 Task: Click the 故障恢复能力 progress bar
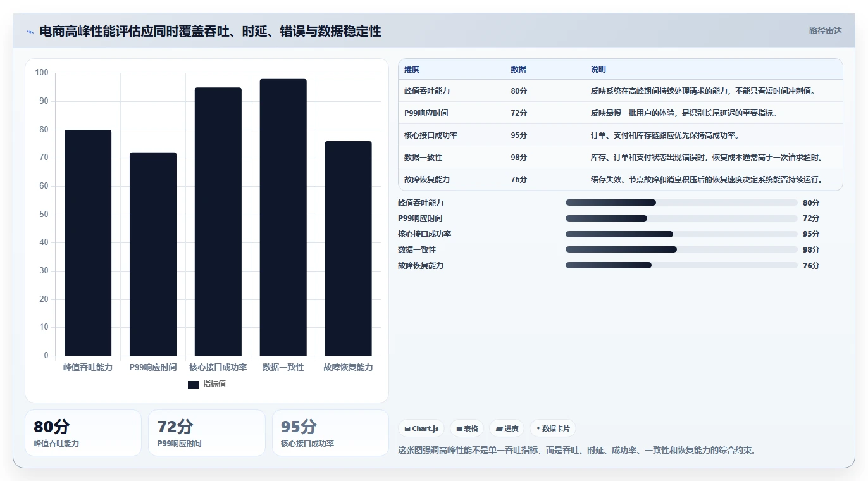pos(681,266)
